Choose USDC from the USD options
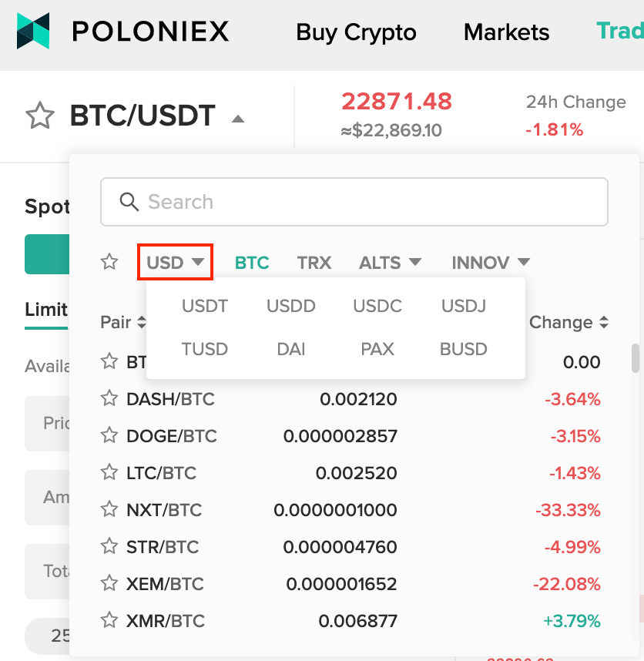The height and width of the screenshot is (661, 644). [x=377, y=306]
